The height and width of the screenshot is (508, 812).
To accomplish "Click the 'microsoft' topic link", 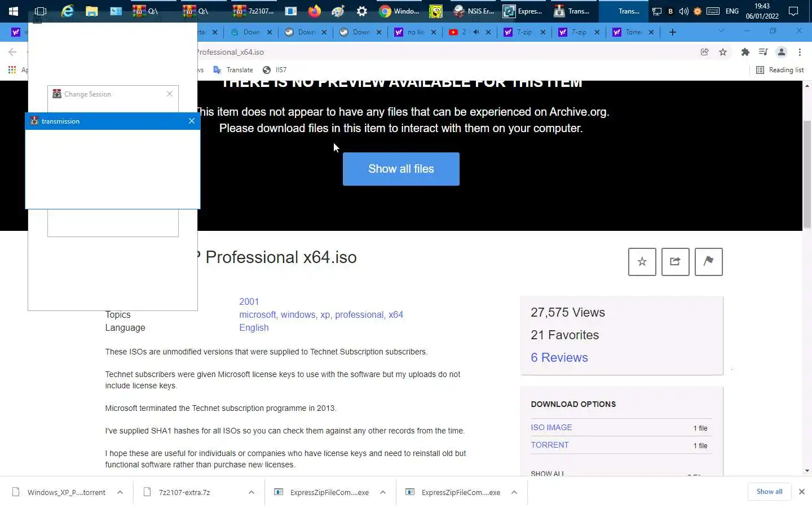I will coord(257,315).
